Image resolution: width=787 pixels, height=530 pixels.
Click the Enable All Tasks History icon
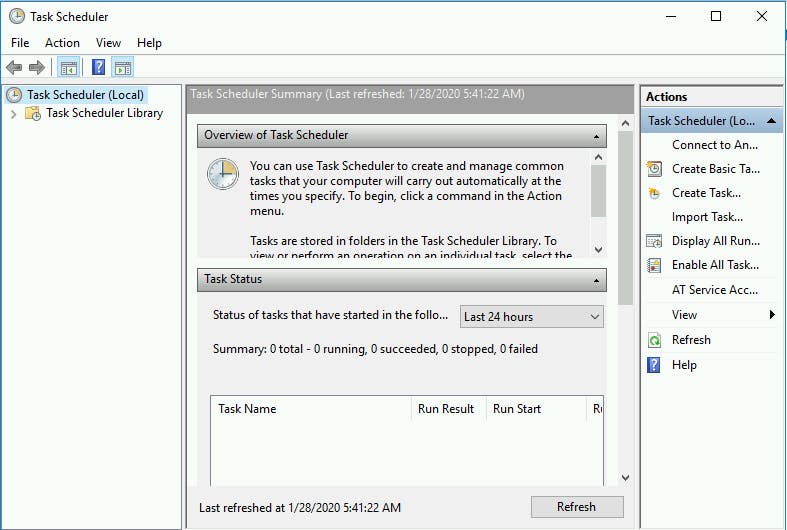click(x=654, y=265)
